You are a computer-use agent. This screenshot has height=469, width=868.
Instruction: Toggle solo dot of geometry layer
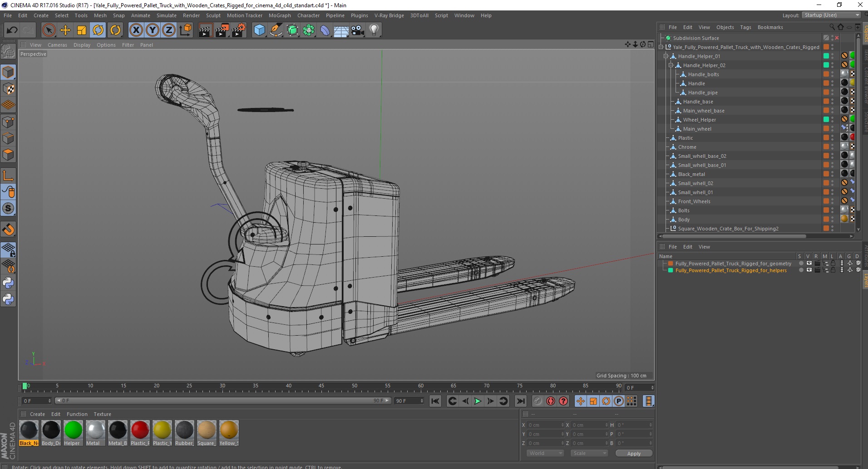(x=801, y=264)
